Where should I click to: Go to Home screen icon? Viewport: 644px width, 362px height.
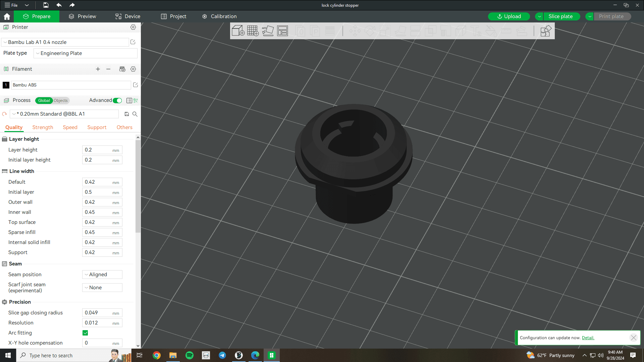[x=7, y=16]
